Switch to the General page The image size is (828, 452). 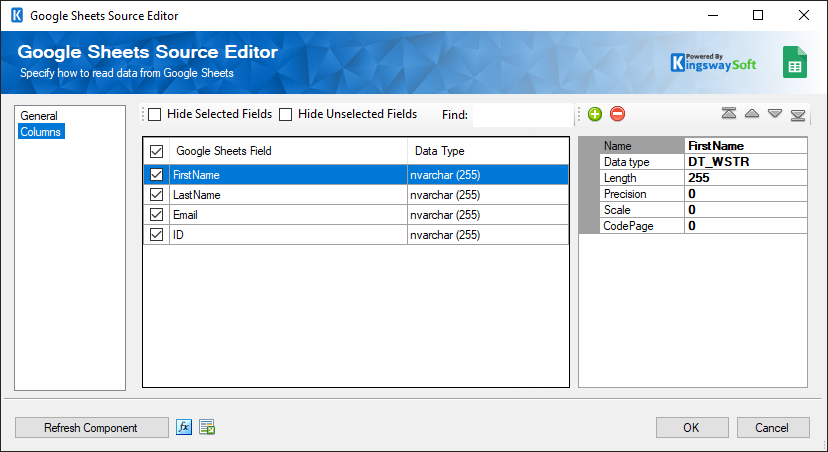point(39,116)
